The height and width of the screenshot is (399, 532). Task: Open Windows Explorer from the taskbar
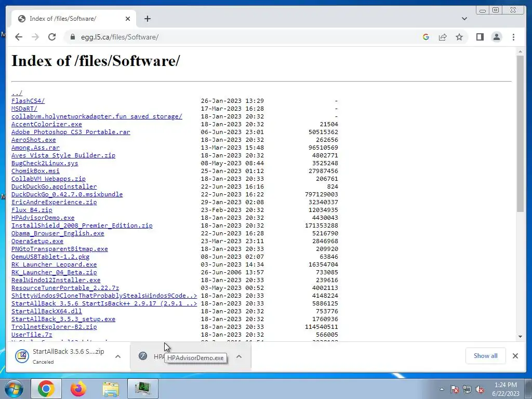[111, 389]
